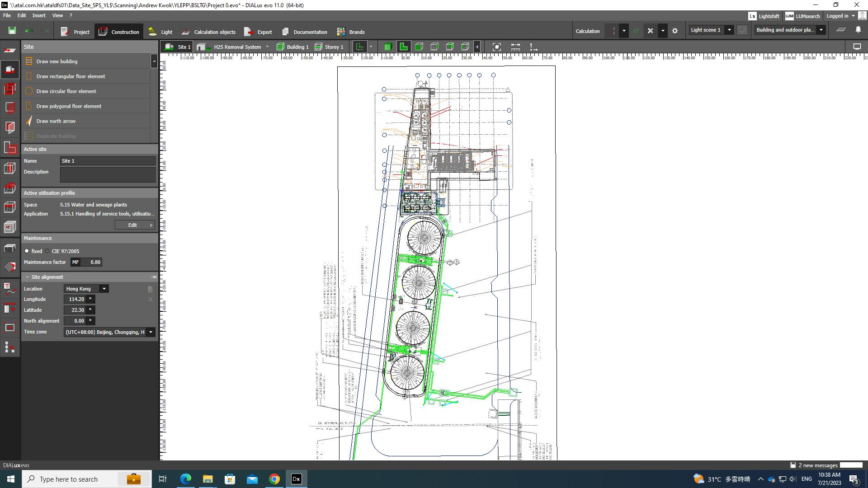Select the floor plan view icon

(x=403, y=47)
